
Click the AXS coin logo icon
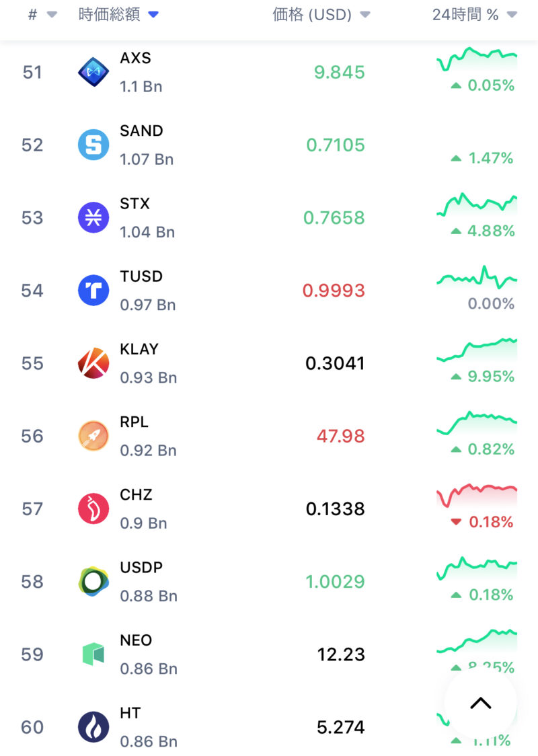point(93,73)
